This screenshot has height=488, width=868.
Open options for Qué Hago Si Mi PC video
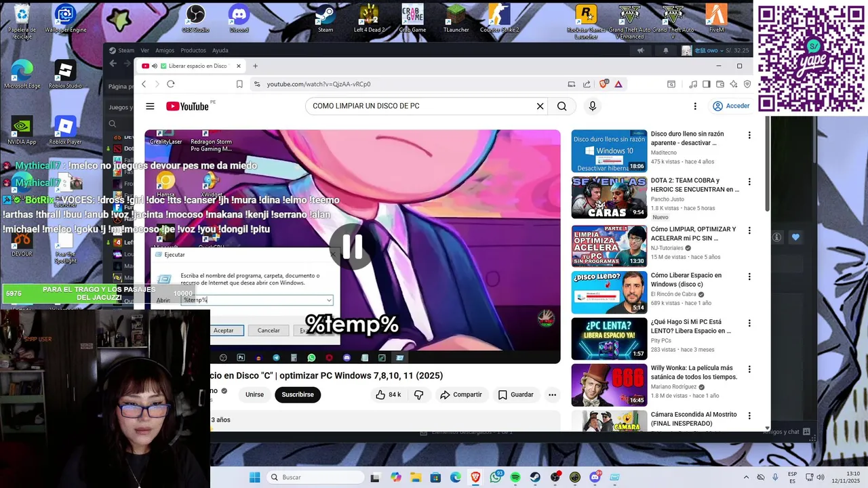pyautogui.click(x=749, y=323)
